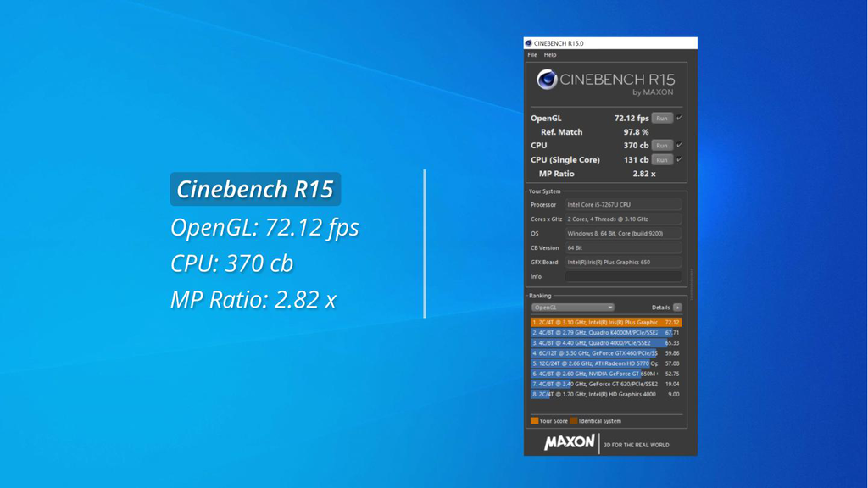This screenshot has height=488, width=868.
Task: Toggle the CPU Single Core checkmark
Action: [x=680, y=159]
